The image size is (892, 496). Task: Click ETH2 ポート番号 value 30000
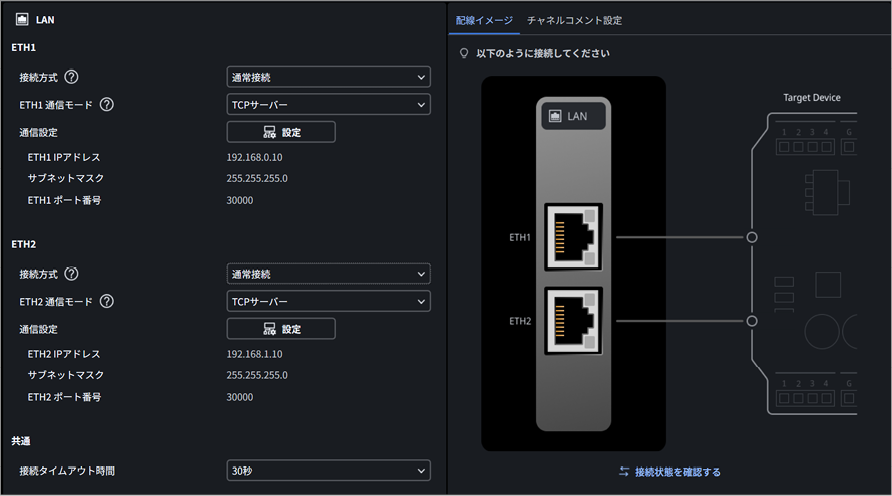pos(239,397)
